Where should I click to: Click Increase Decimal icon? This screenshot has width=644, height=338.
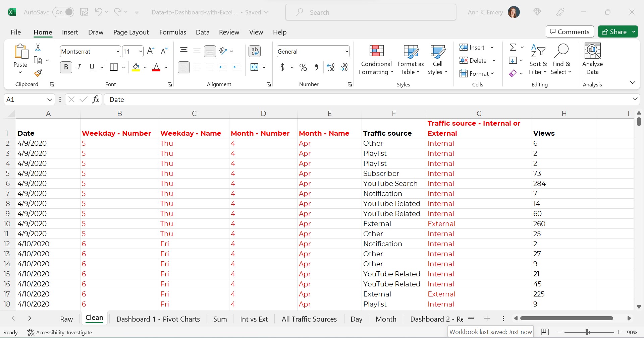[331, 67]
